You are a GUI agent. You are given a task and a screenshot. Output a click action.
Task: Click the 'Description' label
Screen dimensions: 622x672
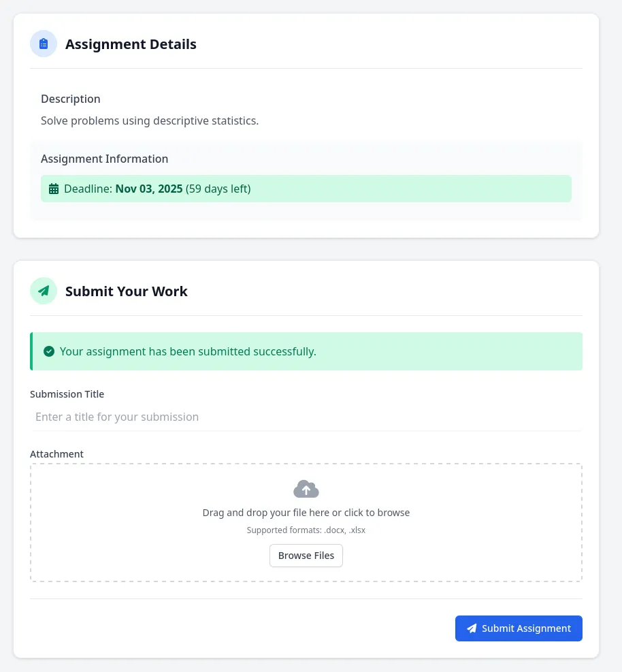click(71, 99)
